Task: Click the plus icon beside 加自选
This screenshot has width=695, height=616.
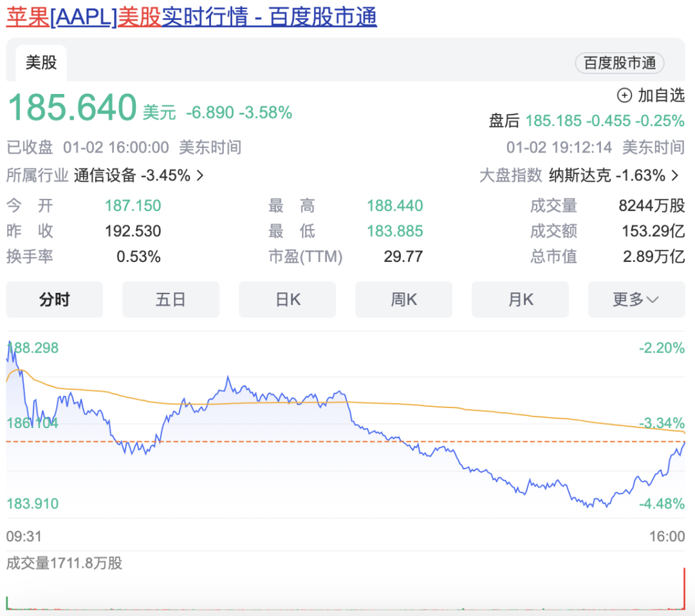Action: tap(624, 96)
